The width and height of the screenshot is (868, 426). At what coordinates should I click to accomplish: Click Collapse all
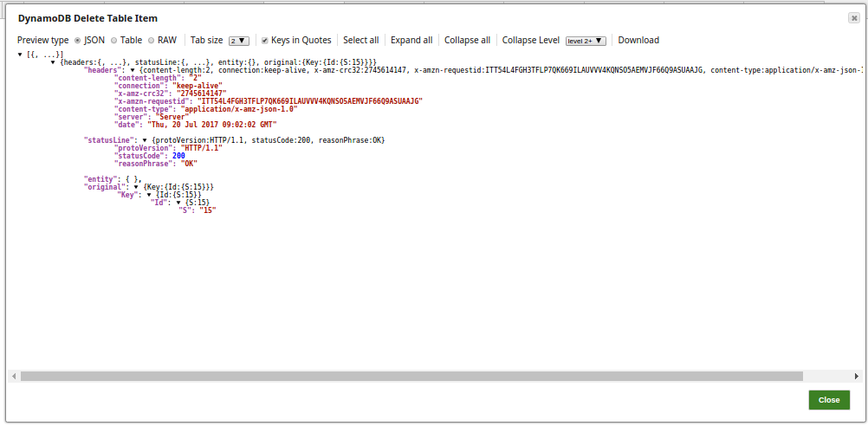[467, 41]
